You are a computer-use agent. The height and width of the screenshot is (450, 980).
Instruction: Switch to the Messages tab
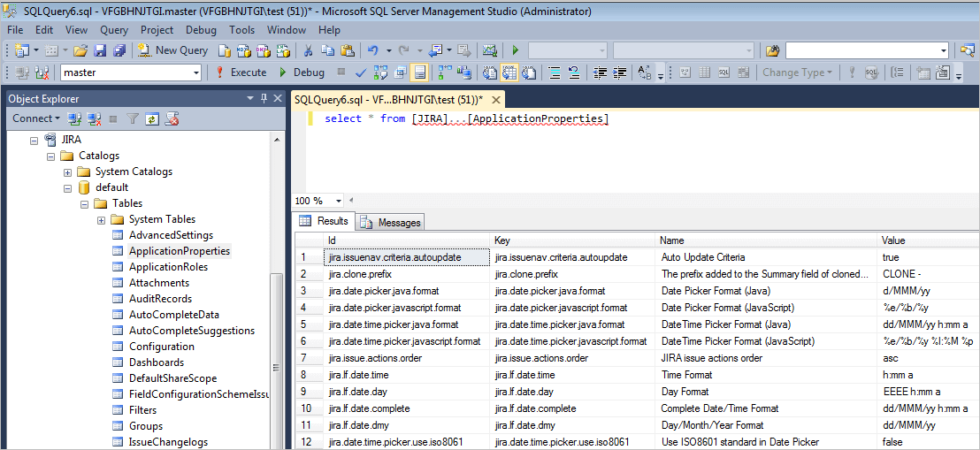[x=390, y=222]
